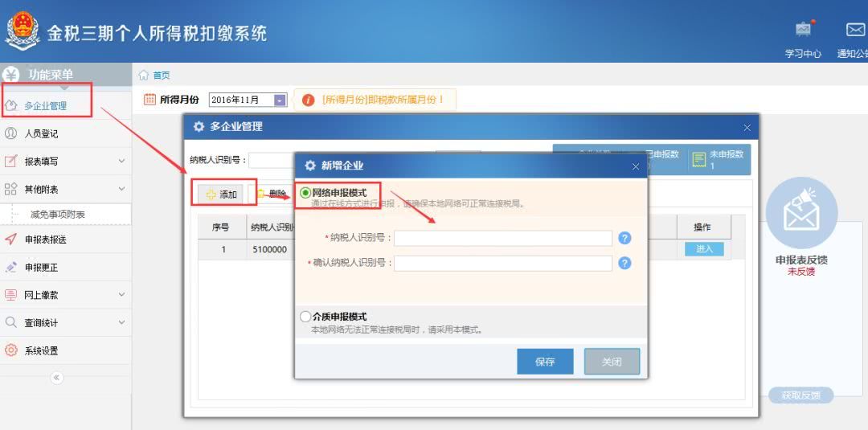Click the help icon beside 纳税人识别号
The width and height of the screenshot is (868, 430).
(624, 238)
